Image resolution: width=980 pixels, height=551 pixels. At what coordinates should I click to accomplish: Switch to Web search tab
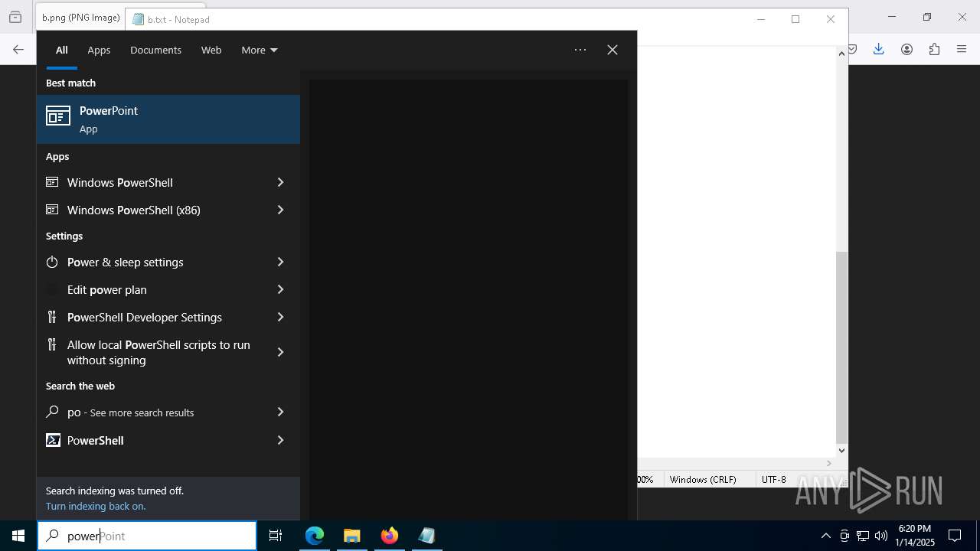(x=211, y=50)
